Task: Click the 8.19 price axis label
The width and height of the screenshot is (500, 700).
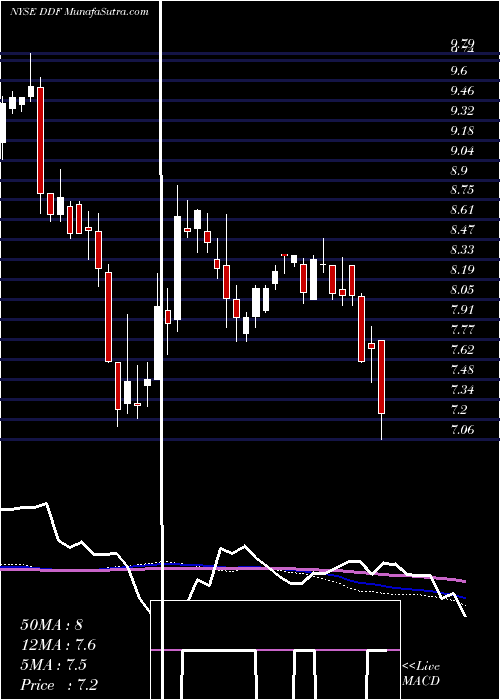Action: point(462,270)
